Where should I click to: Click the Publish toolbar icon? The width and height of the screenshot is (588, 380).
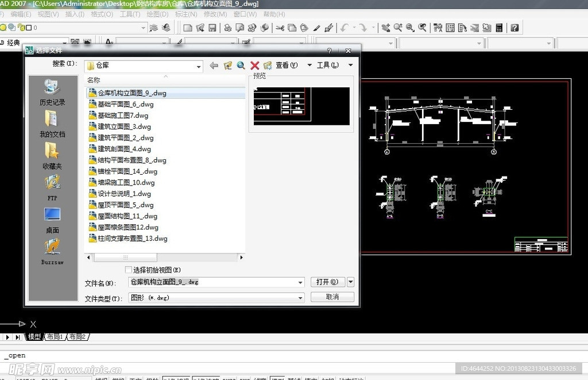(x=252, y=28)
